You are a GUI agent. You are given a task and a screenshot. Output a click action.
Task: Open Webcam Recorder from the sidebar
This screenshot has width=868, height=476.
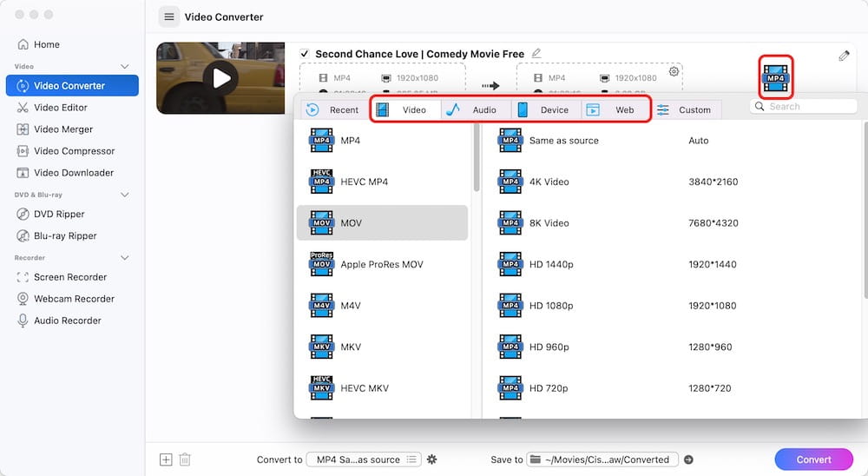(66, 299)
